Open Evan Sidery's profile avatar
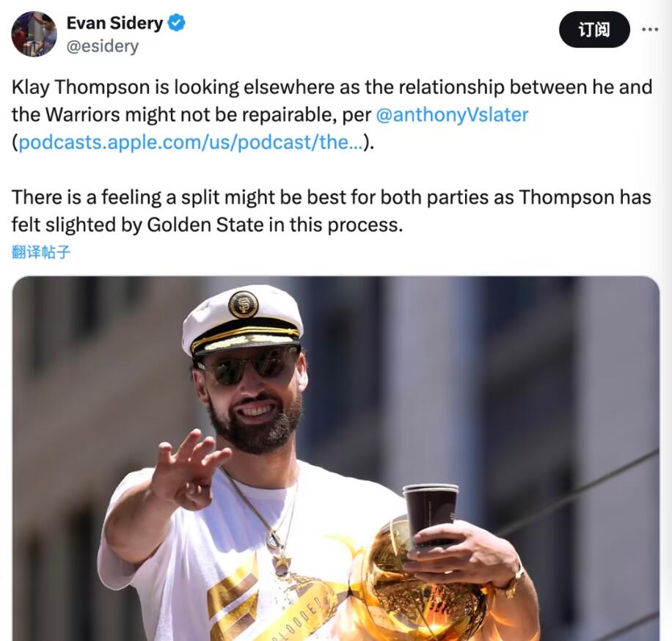Image resolution: width=672 pixels, height=641 pixels. [x=34, y=34]
